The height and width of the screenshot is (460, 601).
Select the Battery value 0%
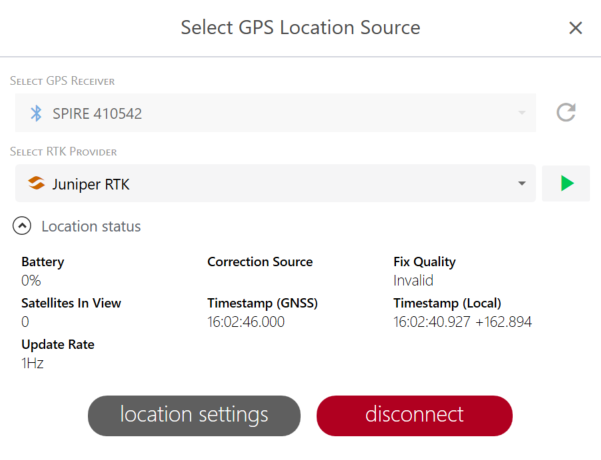pos(31,281)
